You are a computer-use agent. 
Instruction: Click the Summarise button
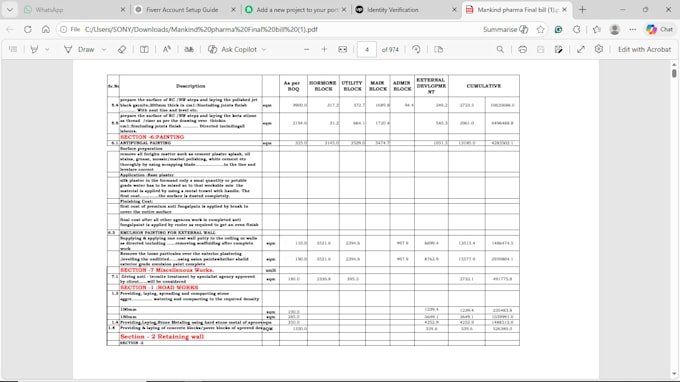click(x=506, y=29)
